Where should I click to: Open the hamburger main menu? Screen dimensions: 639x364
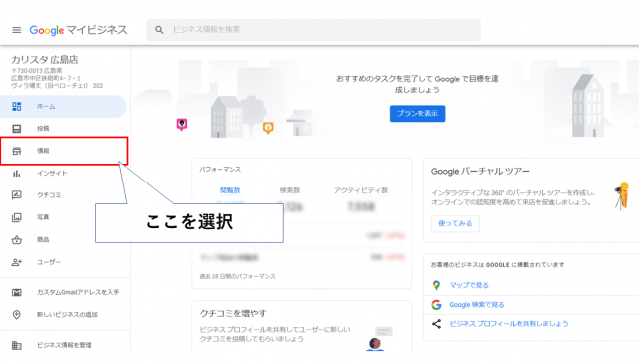(17, 30)
